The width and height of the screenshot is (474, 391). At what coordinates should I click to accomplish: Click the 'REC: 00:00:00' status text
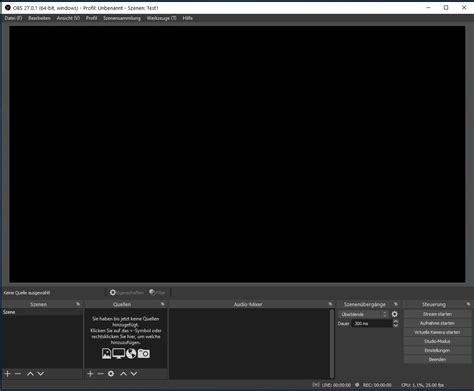click(377, 385)
